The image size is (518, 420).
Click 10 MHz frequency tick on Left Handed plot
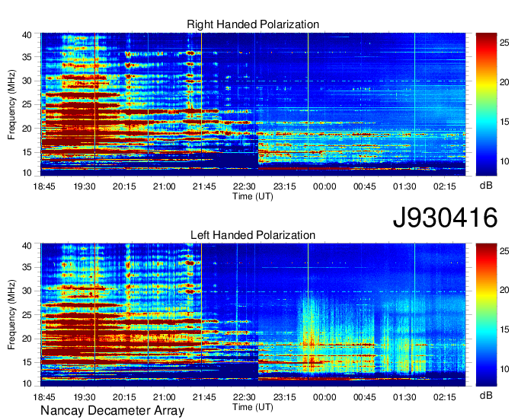point(27,383)
